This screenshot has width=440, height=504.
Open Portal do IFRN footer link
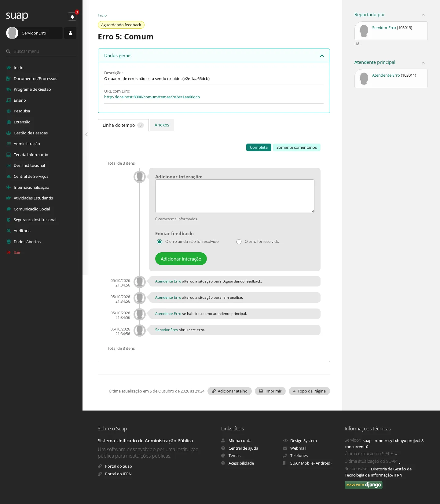[x=118, y=474]
